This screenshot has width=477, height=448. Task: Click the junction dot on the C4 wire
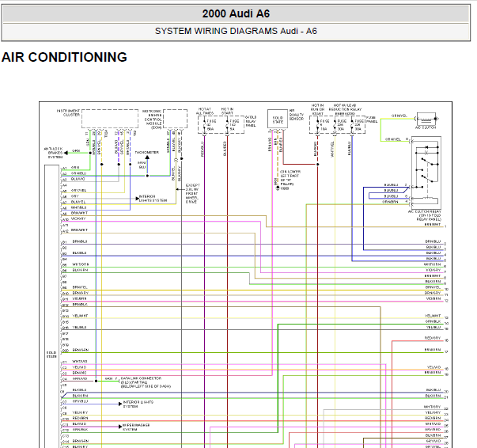click(96, 381)
